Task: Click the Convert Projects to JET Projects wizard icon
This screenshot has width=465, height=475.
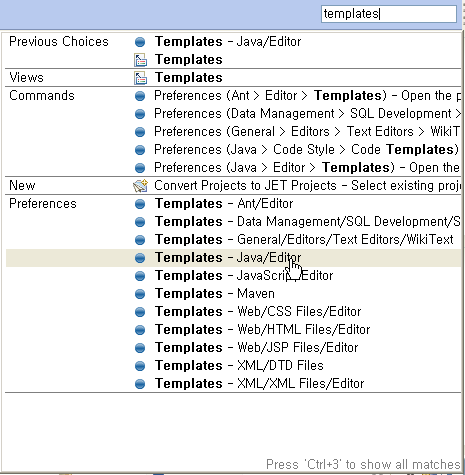Action: [140, 186]
